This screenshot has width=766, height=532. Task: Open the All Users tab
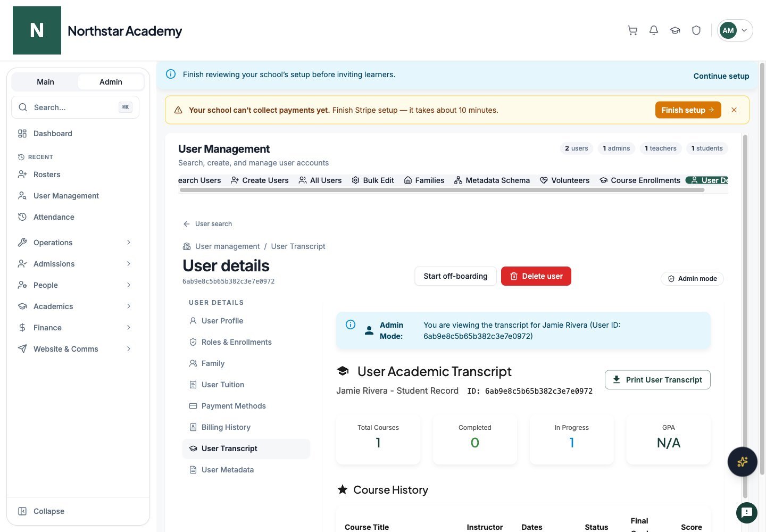click(x=320, y=180)
